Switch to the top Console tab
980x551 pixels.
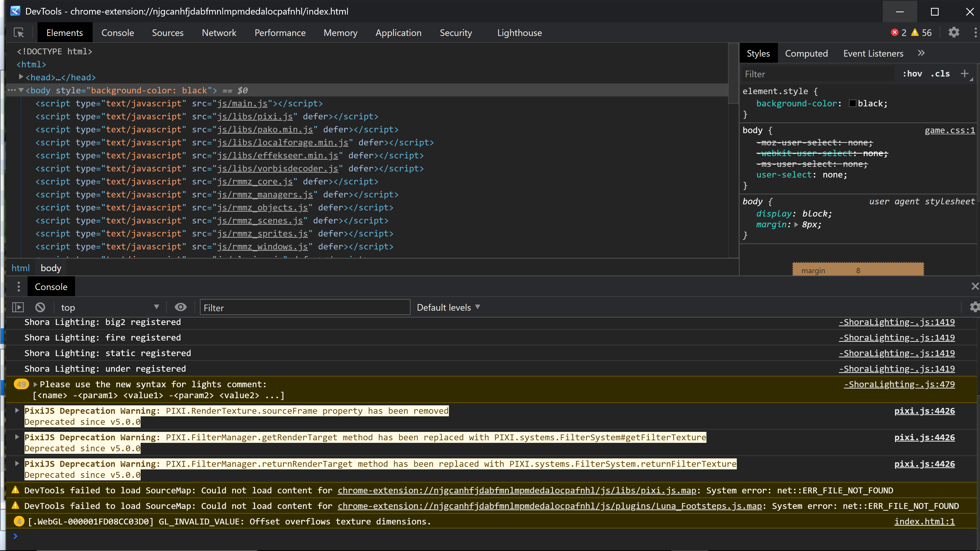click(118, 33)
